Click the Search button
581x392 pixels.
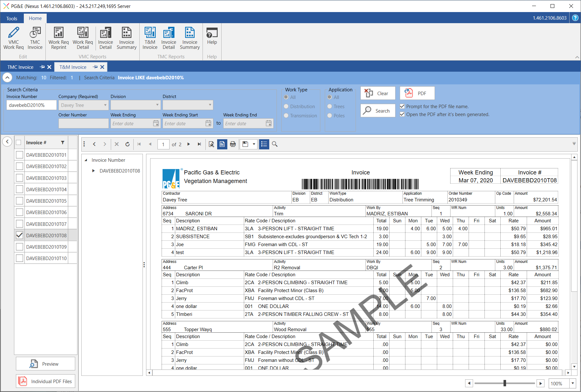click(x=378, y=111)
